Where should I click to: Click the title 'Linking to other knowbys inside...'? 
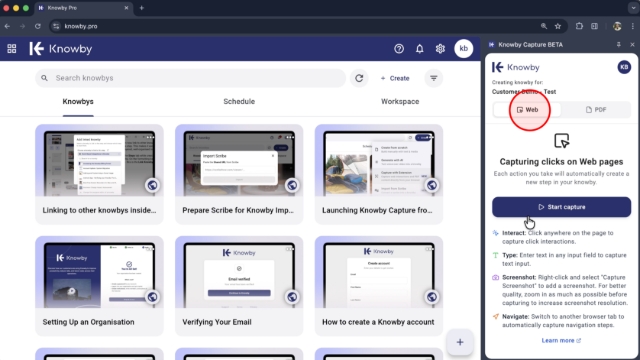99,210
